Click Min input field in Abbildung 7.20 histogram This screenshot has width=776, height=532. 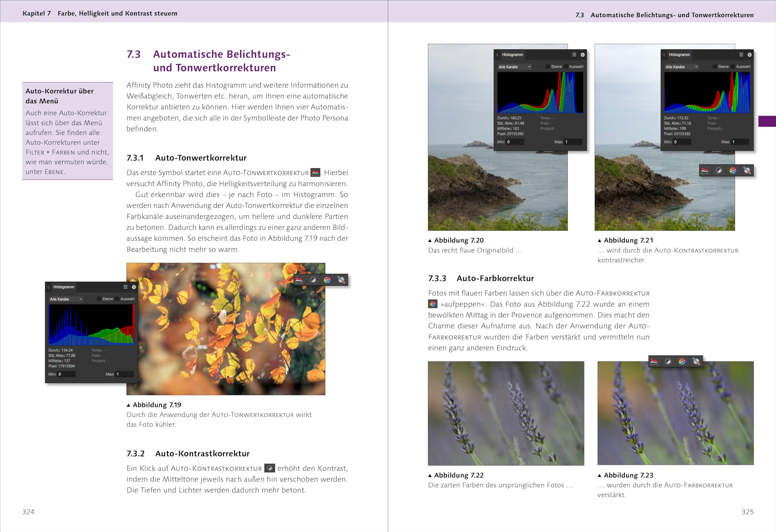coord(515,142)
